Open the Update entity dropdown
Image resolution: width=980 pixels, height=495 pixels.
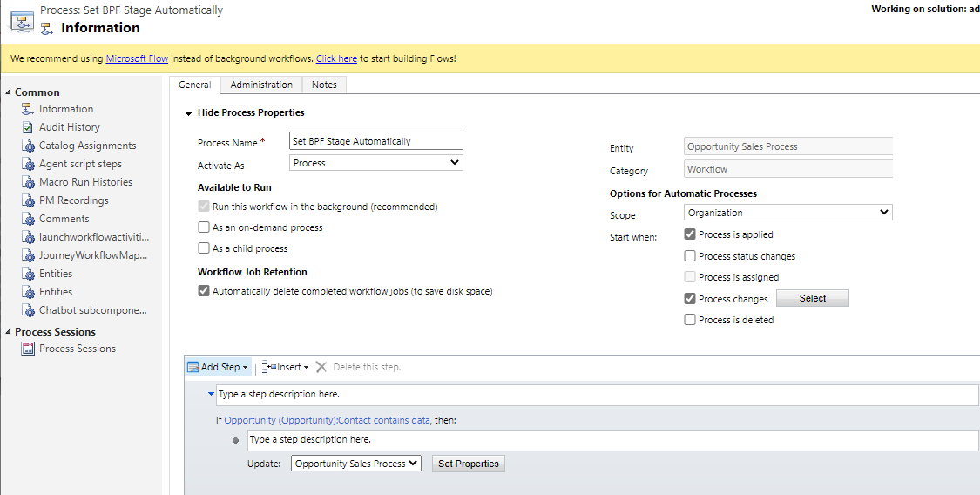[356, 464]
